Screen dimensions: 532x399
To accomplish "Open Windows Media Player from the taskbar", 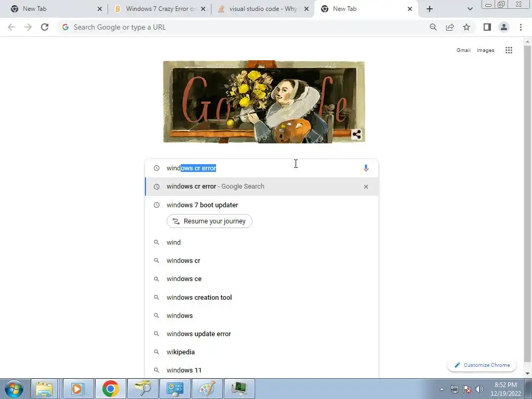I will 77,389.
